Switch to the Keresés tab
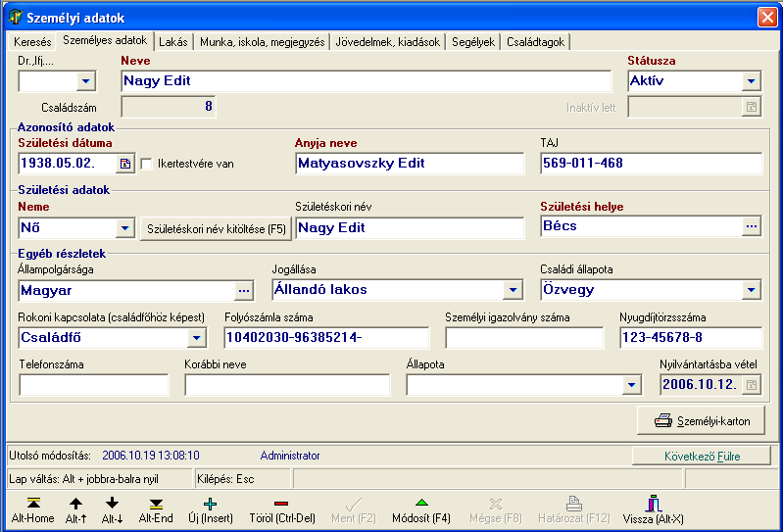 tap(32, 42)
